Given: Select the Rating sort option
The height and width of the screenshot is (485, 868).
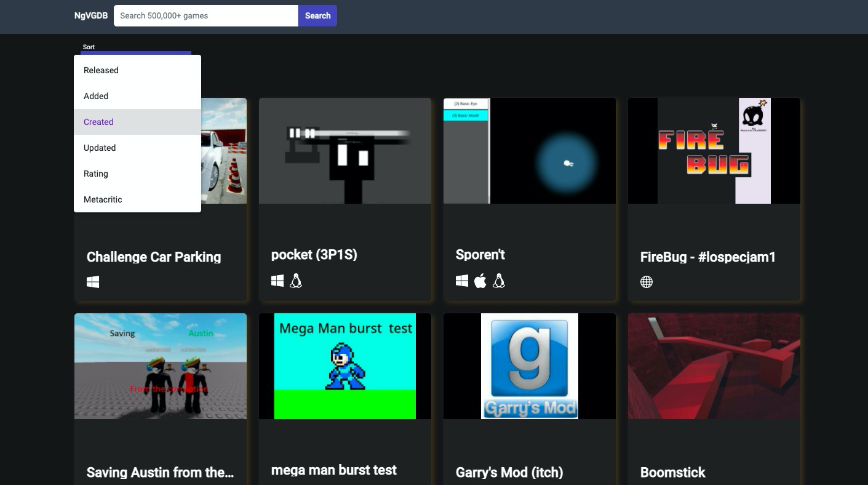Looking at the screenshot, I should point(96,174).
